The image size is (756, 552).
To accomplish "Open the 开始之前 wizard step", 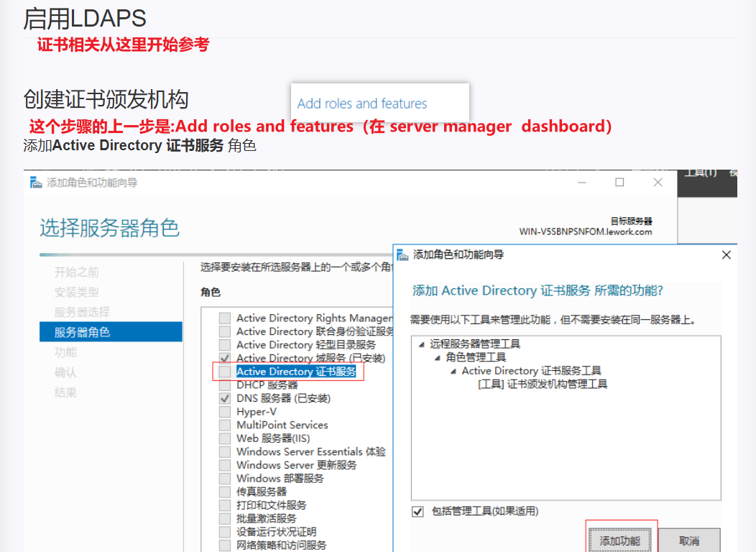I will point(77,272).
